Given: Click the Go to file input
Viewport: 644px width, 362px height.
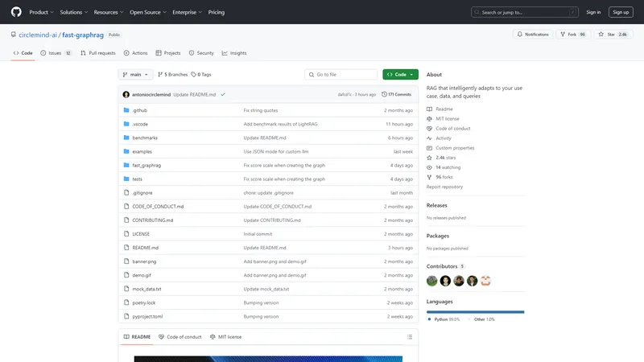Looking at the screenshot, I should coord(341,74).
